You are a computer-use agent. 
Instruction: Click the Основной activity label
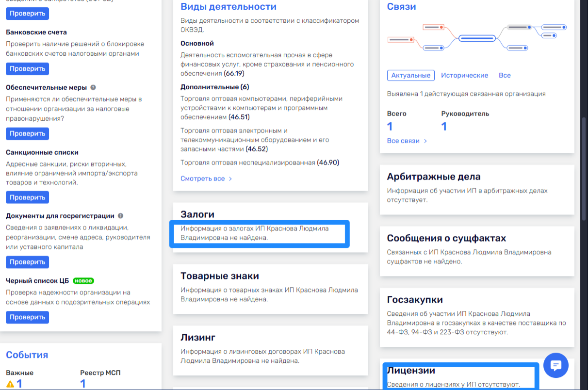tap(197, 44)
